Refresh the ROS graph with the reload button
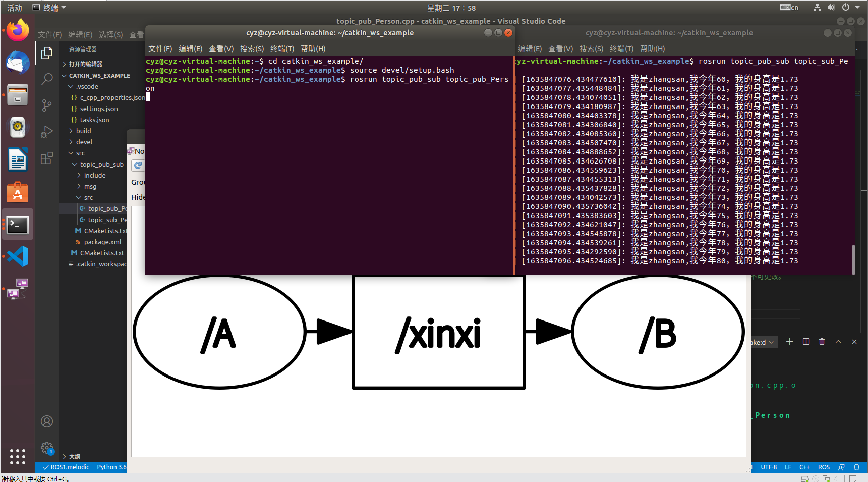Image resolution: width=868 pixels, height=482 pixels. tap(138, 166)
